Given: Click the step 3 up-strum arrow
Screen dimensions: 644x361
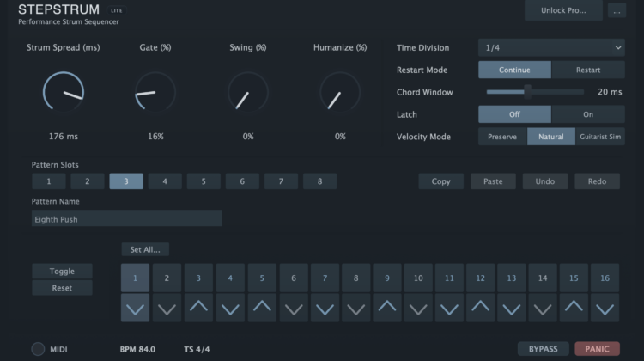Looking at the screenshot, I should pyautogui.click(x=198, y=308).
